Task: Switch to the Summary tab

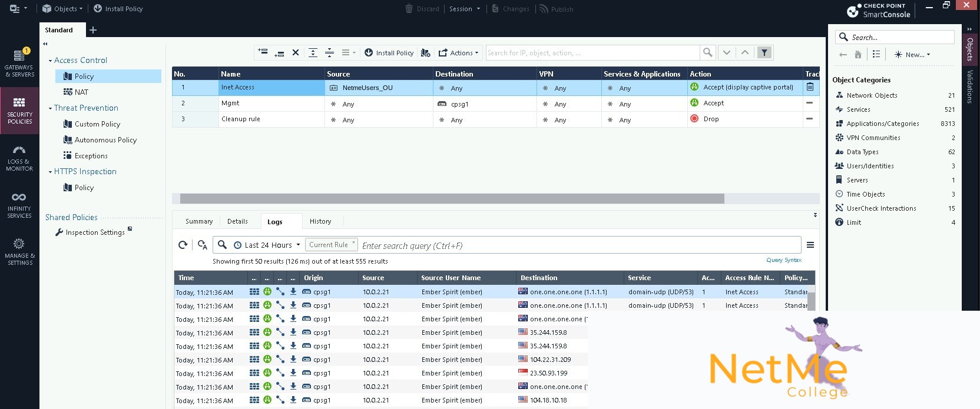Action: (199, 221)
